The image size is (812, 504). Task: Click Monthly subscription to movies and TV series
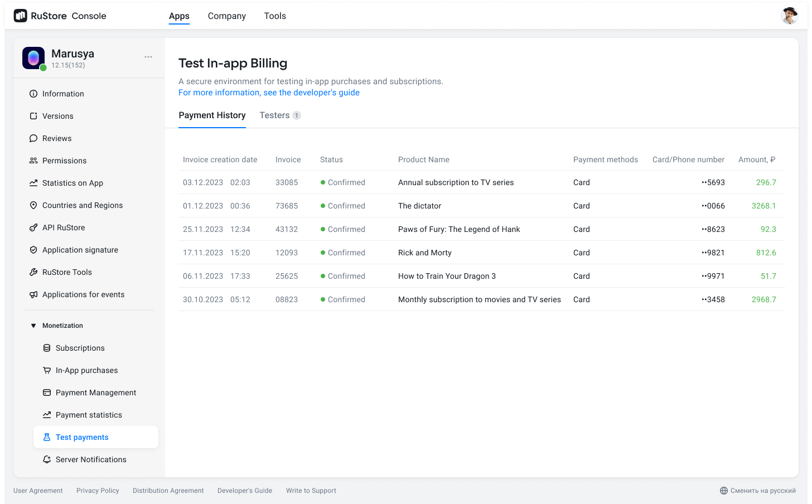coord(480,299)
